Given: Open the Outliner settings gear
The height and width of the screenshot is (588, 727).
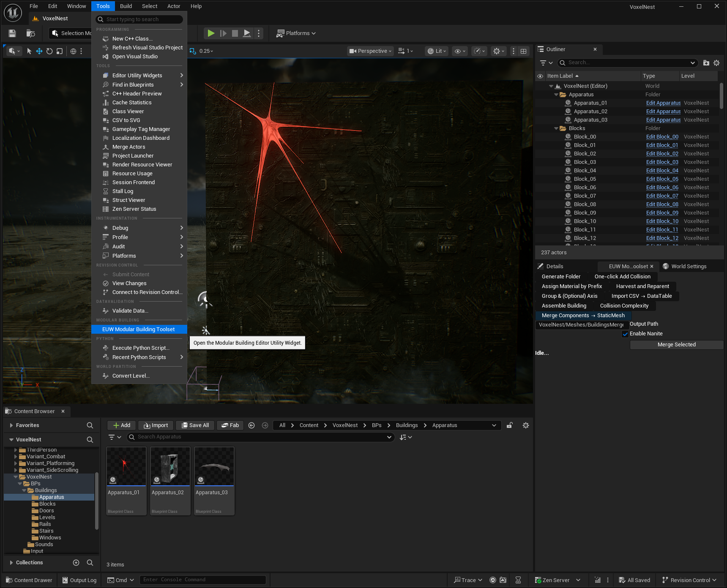Looking at the screenshot, I should point(716,63).
